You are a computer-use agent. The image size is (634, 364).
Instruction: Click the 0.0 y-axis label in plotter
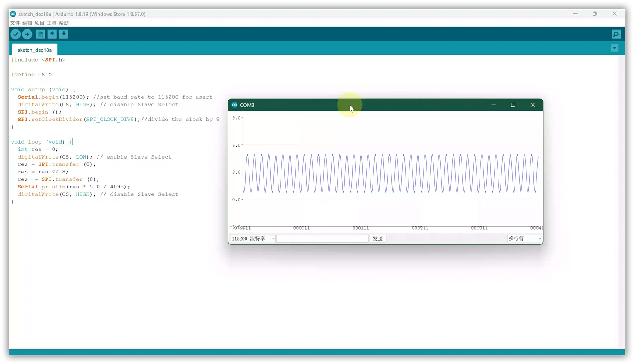(x=236, y=200)
